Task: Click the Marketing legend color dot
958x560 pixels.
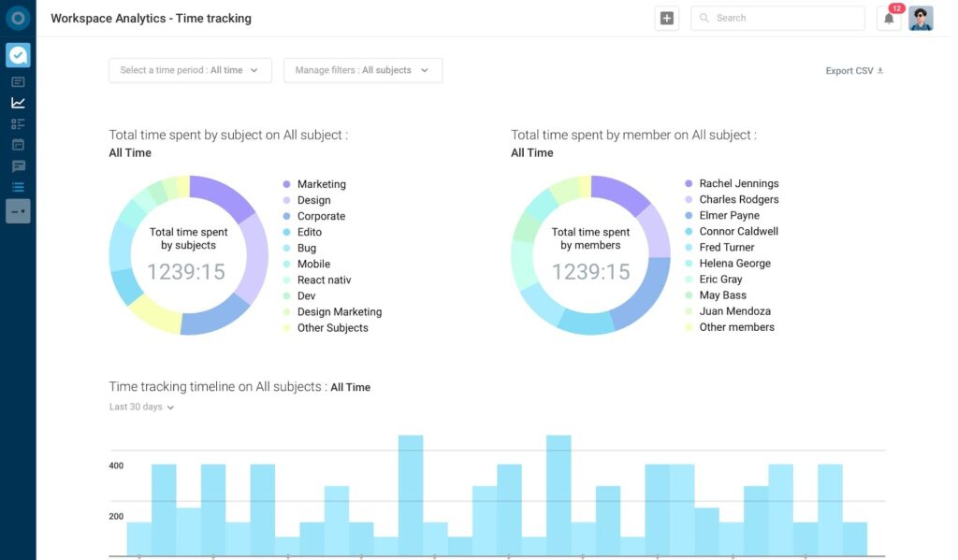Action: tap(286, 184)
